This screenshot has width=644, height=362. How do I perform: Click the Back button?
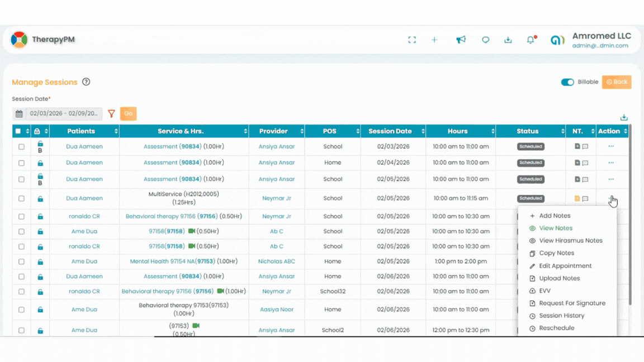click(617, 82)
